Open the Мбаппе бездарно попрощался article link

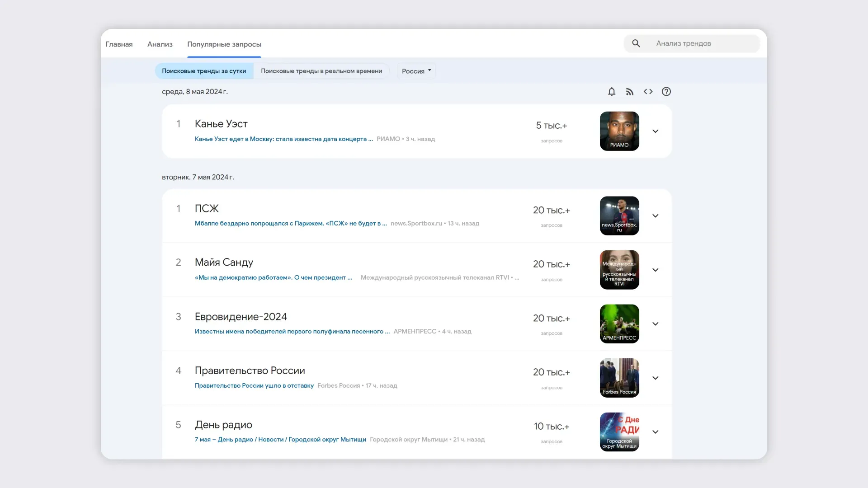[290, 223]
